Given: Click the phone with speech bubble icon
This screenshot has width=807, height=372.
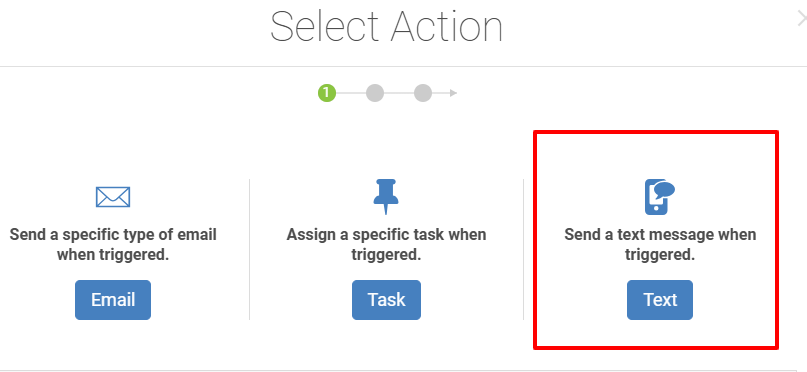Looking at the screenshot, I should (x=659, y=197).
